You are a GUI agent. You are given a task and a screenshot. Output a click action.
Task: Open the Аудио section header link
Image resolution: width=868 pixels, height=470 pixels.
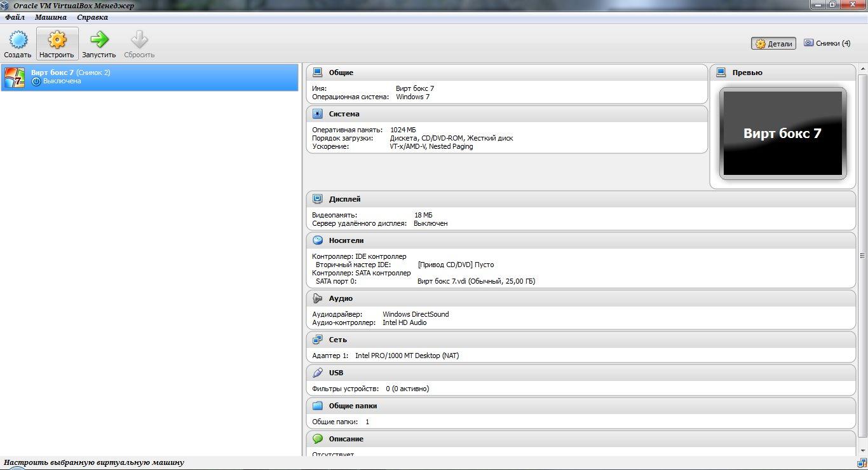pyautogui.click(x=341, y=298)
